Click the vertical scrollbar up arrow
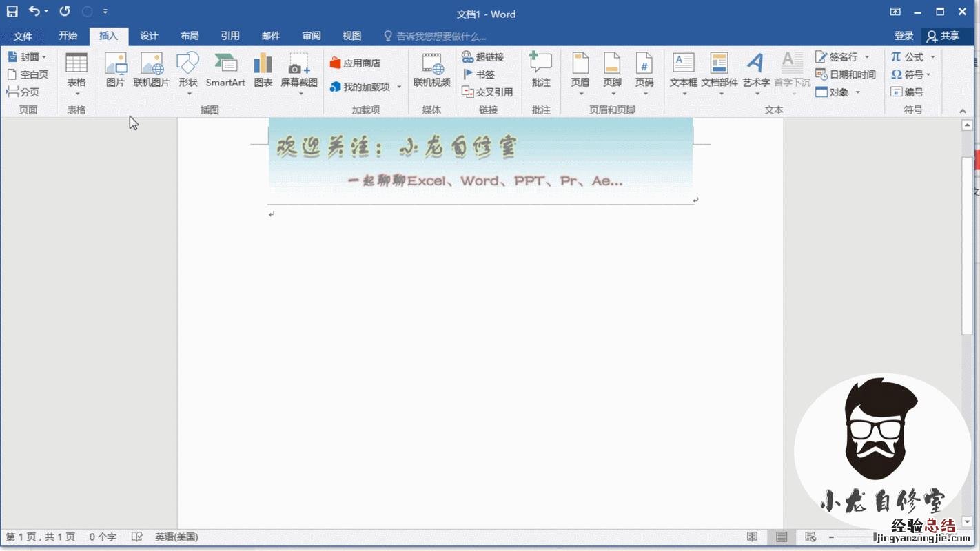This screenshot has height=551, width=980. coord(968,125)
